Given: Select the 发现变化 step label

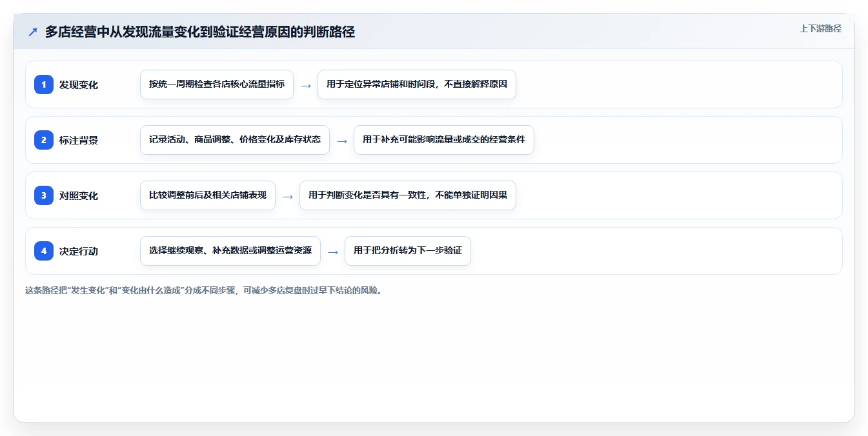Looking at the screenshot, I should click(x=79, y=84).
